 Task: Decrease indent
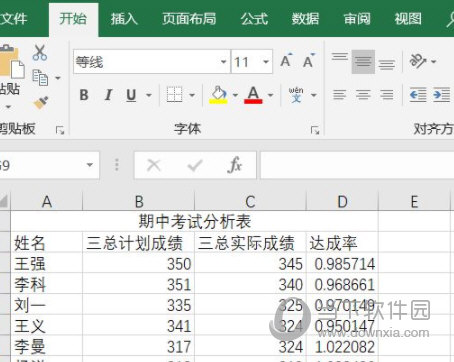click(x=418, y=95)
